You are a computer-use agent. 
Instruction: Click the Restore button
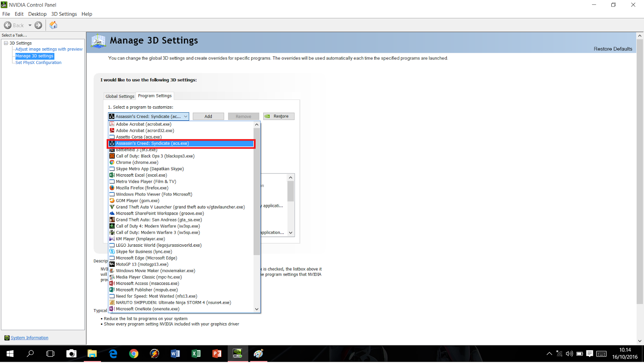point(279,116)
